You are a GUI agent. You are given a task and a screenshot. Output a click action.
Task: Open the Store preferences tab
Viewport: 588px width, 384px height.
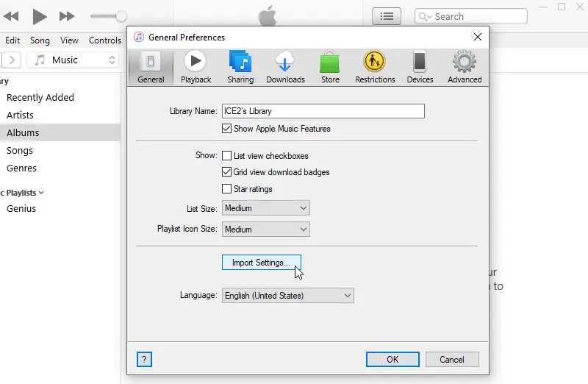[330, 67]
